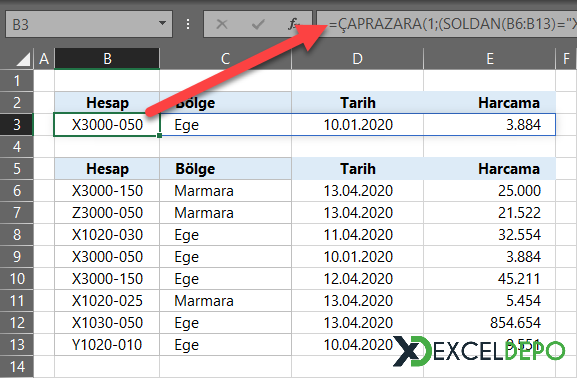This screenshot has height=378, width=577.
Task: Click the Name Box showing B3
Action: [89, 24]
